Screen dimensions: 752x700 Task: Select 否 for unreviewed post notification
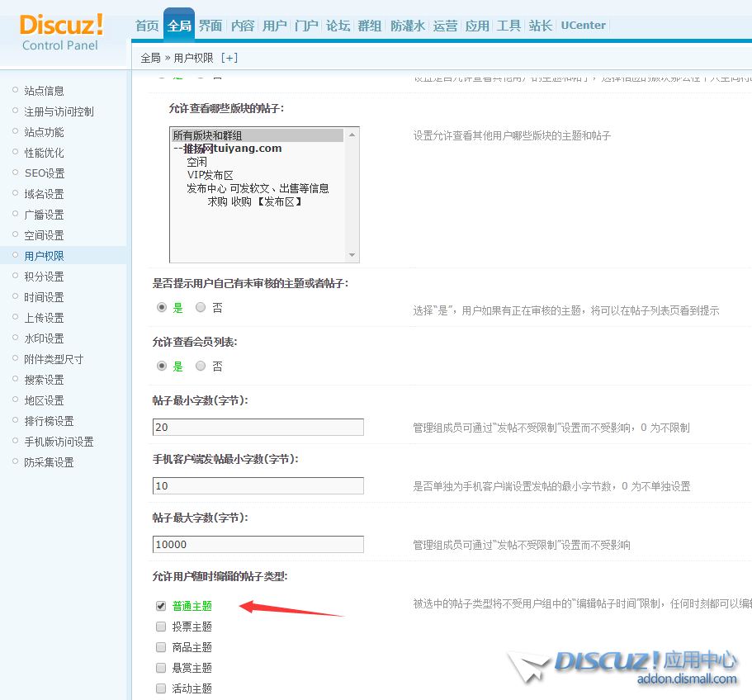click(x=201, y=308)
